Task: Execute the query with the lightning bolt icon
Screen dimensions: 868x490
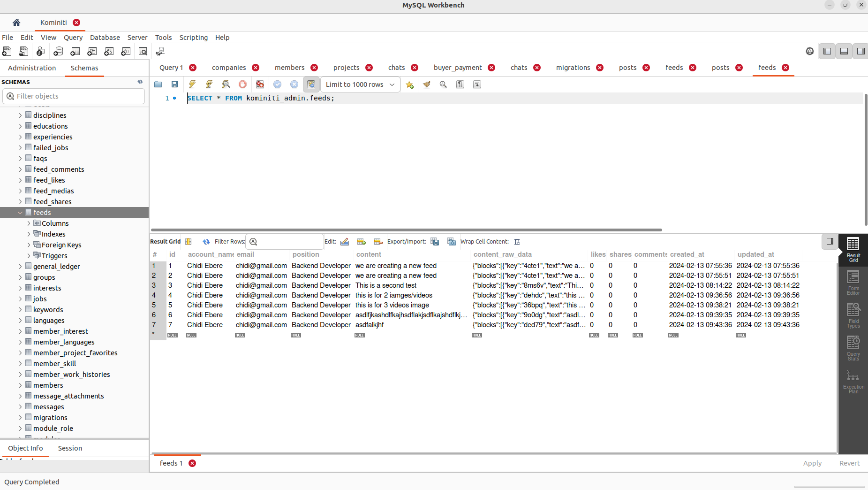Action: point(192,84)
